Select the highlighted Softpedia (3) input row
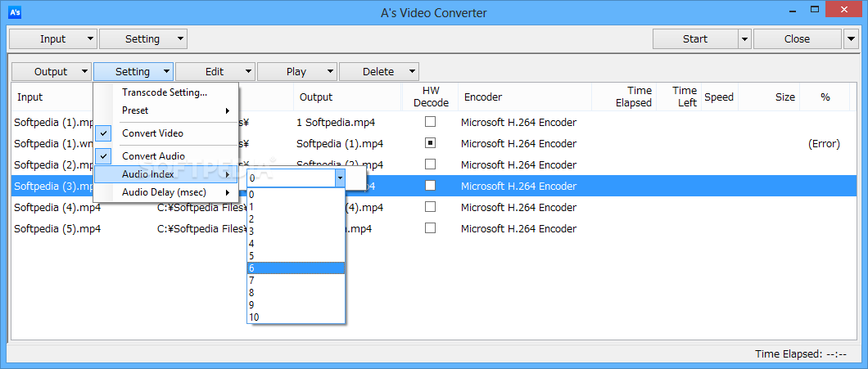 (53, 186)
